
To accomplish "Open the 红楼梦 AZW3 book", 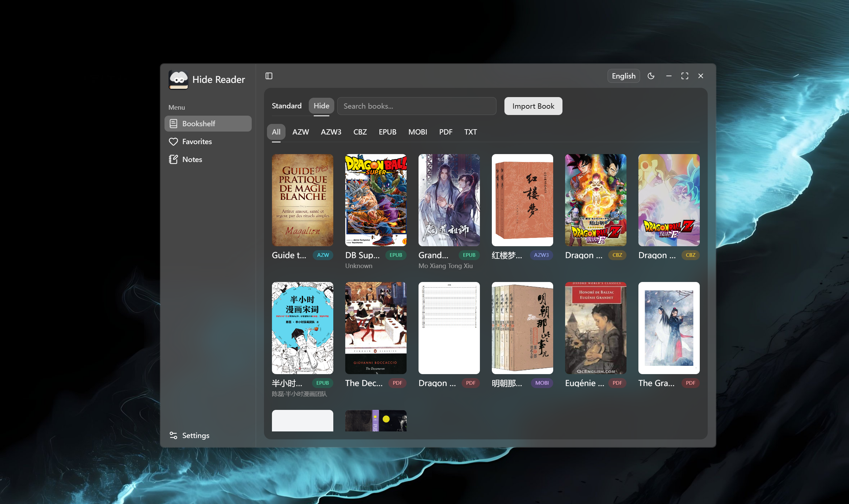I will [522, 200].
